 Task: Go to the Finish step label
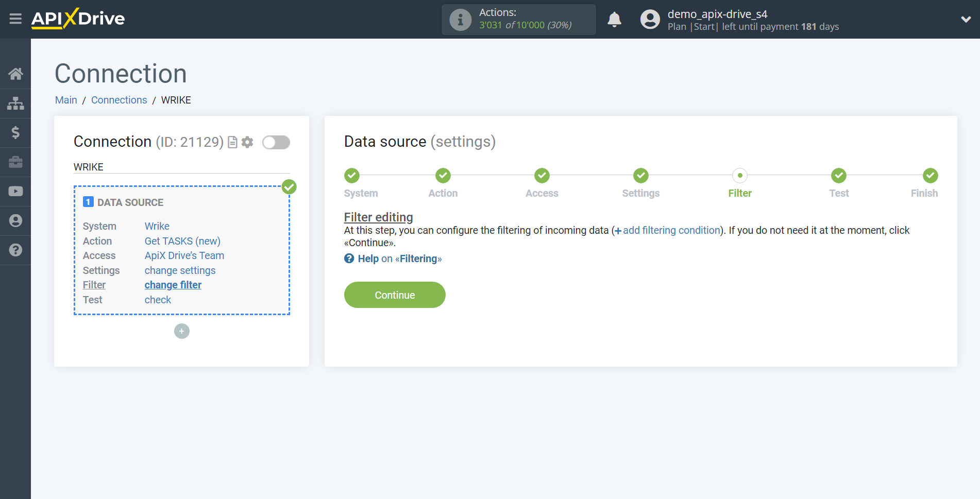coord(924,193)
